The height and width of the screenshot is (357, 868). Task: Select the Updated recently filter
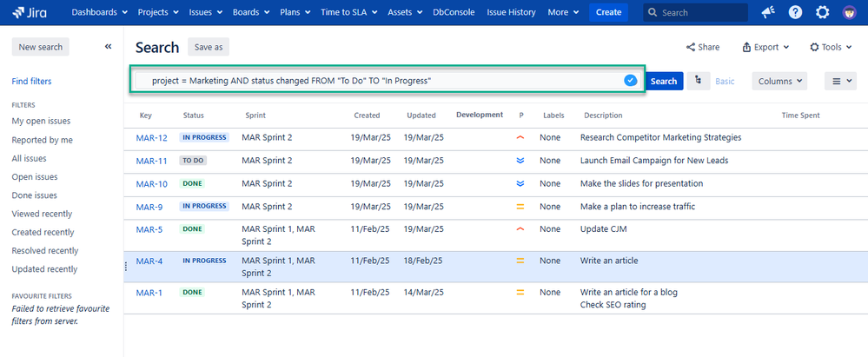[x=44, y=269]
